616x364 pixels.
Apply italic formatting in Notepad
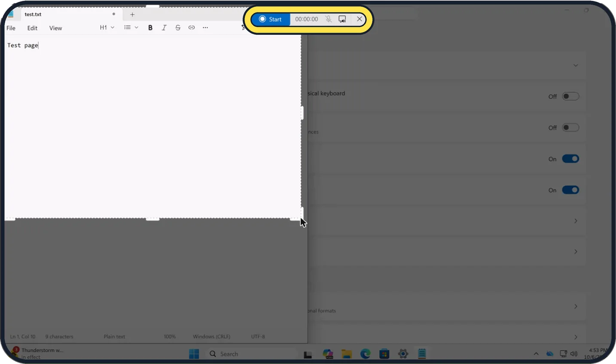[164, 27]
